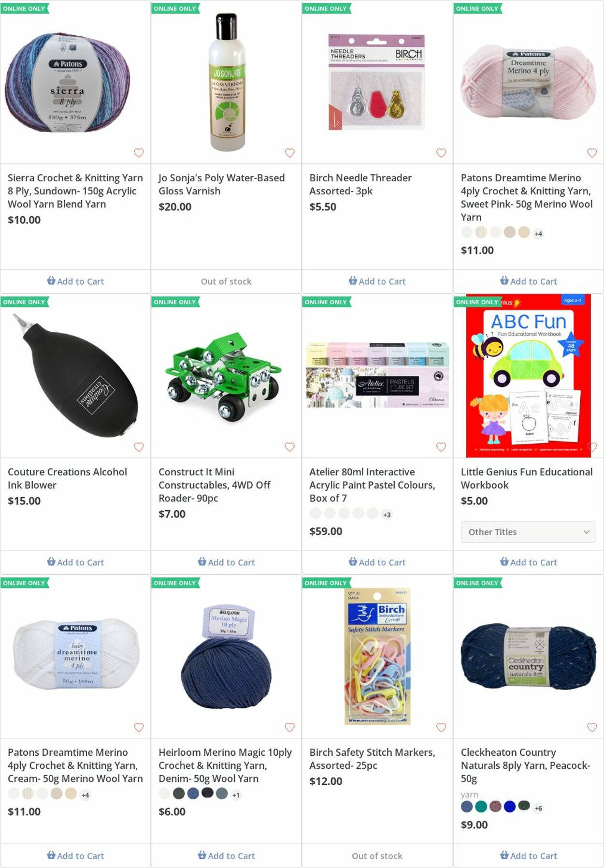Open the ABC Fun workbook product image
Image resolution: width=604 pixels, height=868 pixels.
(x=528, y=376)
